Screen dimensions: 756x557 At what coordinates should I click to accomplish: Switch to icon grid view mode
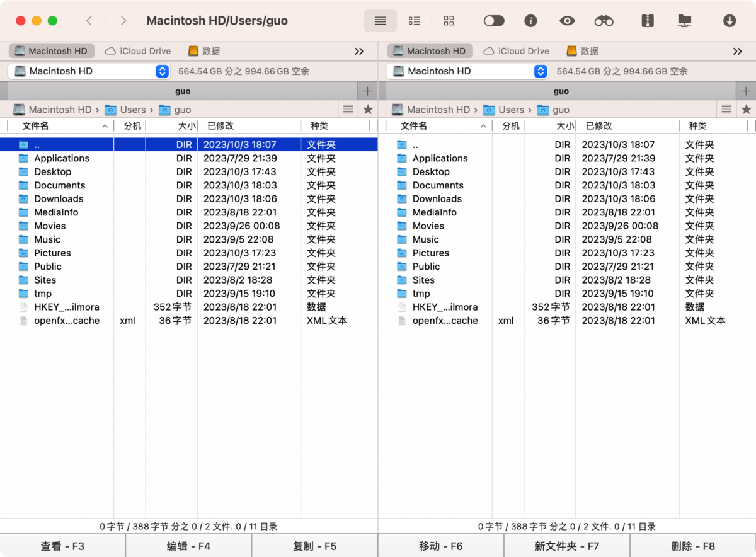449,21
